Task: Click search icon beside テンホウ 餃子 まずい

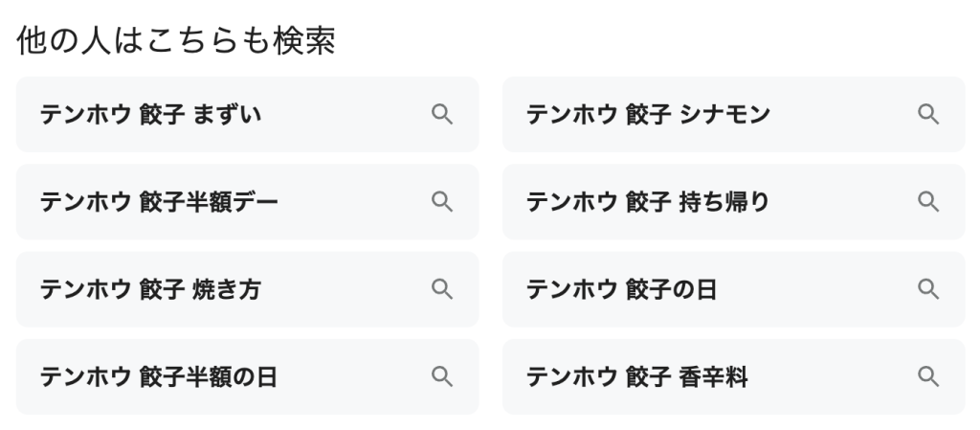Action: (x=442, y=114)
